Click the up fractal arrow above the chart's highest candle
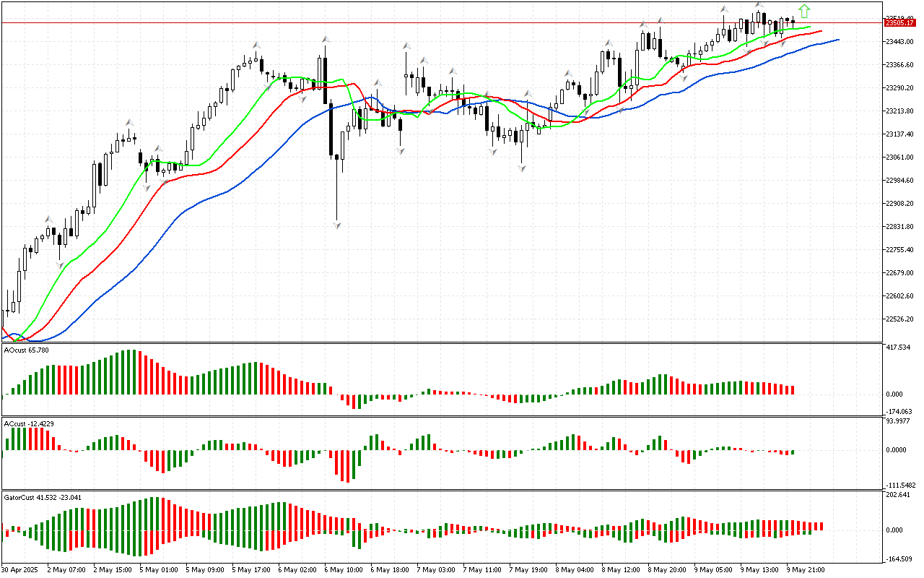Viewport: 924px width, 578px height. (x=759, y=5)
